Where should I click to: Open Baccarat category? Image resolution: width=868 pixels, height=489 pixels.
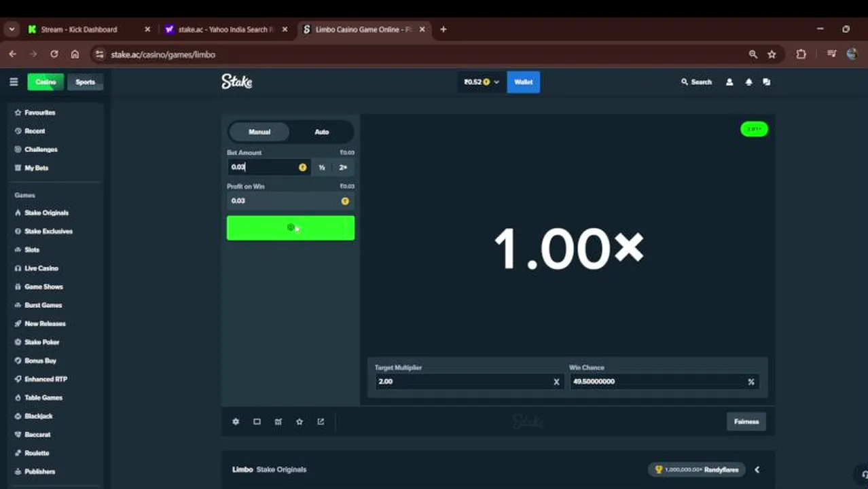tap(37, 435)
